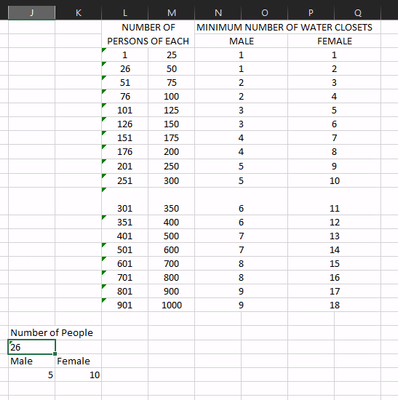Image resolution: width=398 pixels, height=400 pixels.
Task: Select the cell containing 1000
Action: (171, 305)
